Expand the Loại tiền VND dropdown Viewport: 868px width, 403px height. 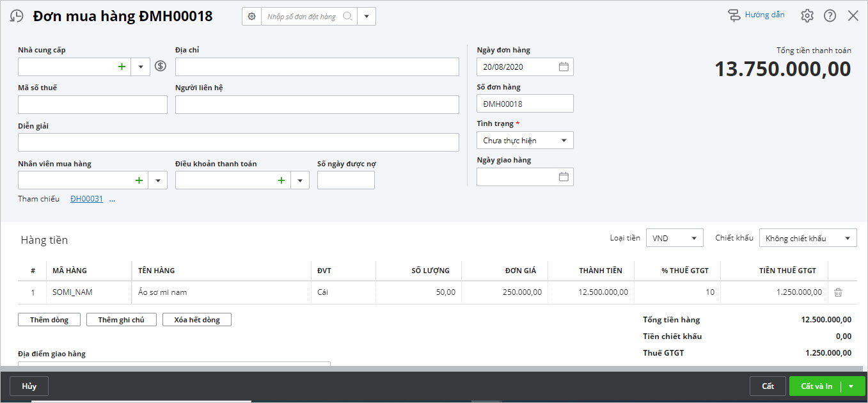(693, 238)
